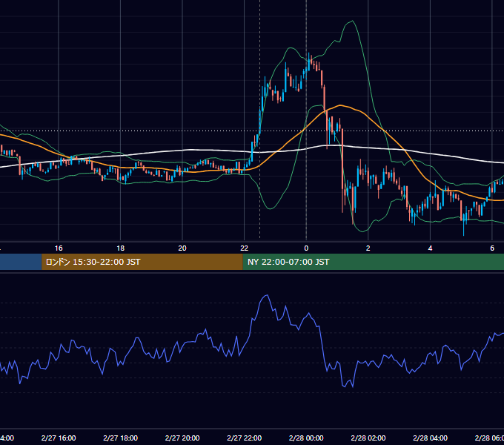
Task: Click the hour label 6 on price chart axis
Action: coord(492,248)
